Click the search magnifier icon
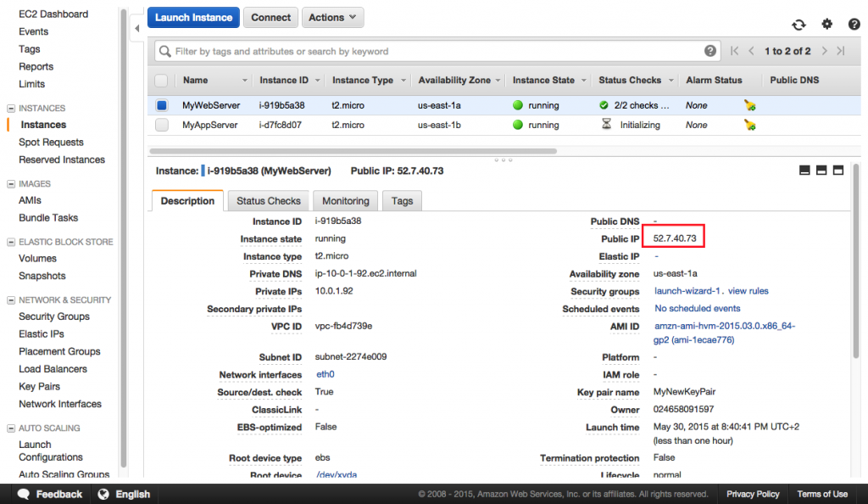Image resolution: width=868 pixels, height=504 pixels. coord(165,52)
